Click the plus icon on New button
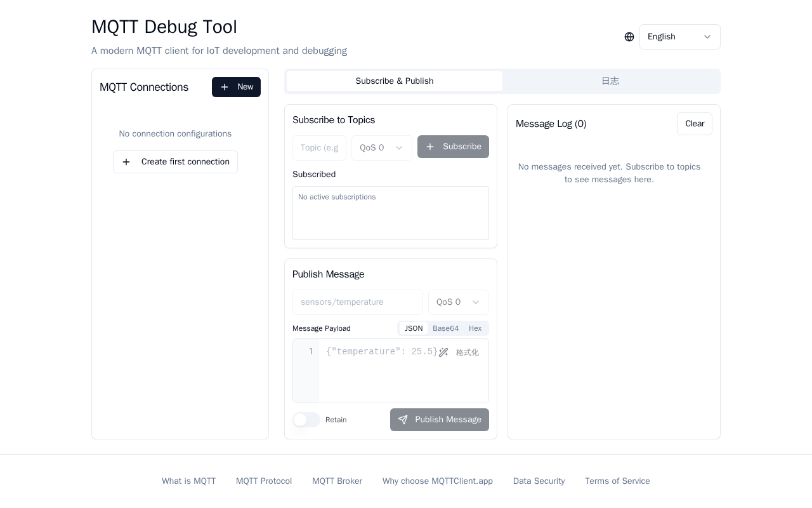 tap(225, 87)
